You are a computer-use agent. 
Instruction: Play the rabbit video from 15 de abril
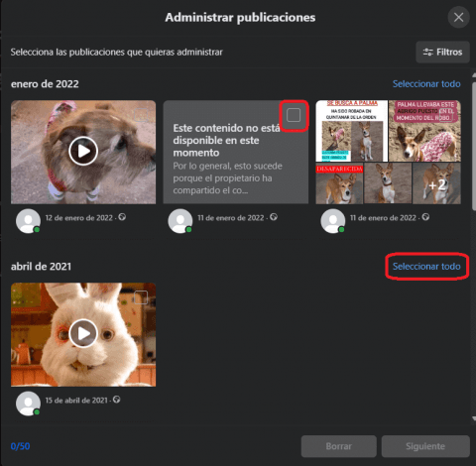[x=83, y=333]
